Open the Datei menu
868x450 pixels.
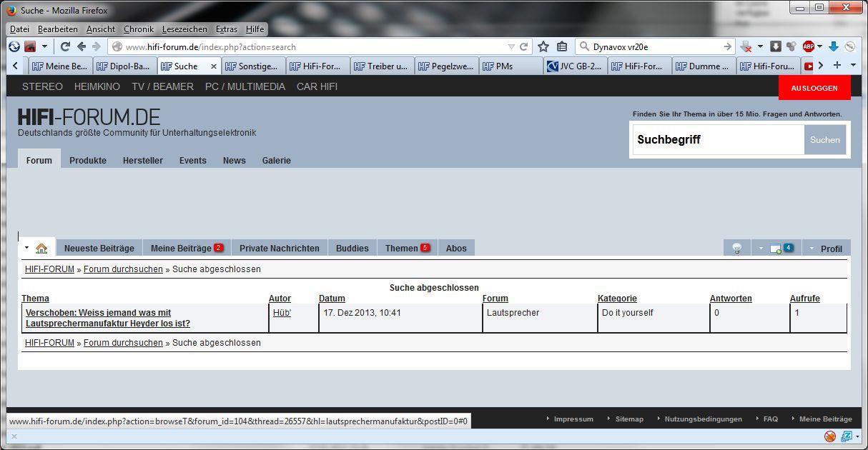20,29
